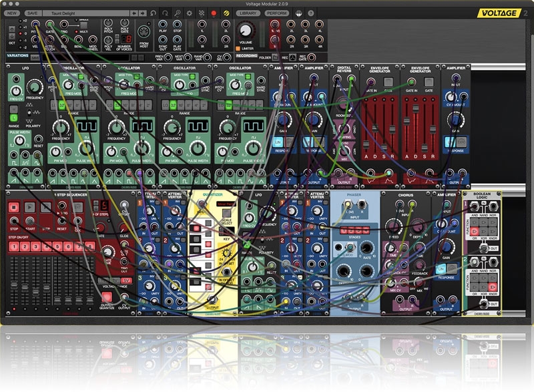Click the cable transparency dots icon
534x392 pixels.
coord(202,13)
